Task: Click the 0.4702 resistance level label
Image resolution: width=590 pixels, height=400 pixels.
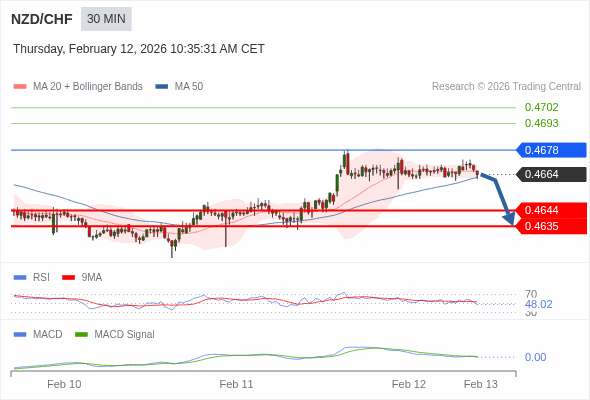Action: click(541, 107)
